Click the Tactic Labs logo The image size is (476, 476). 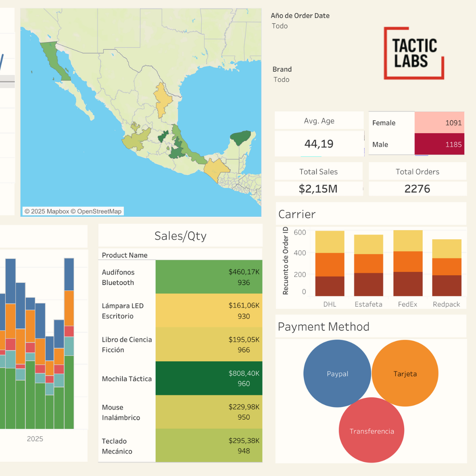pos(414,53)
